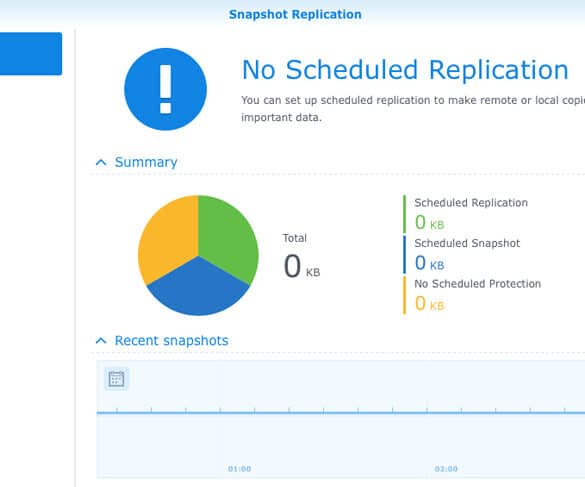585x487 pixels.
Task: Collapse the Recent snapshots chevron
Action: [x=101, y=341]
